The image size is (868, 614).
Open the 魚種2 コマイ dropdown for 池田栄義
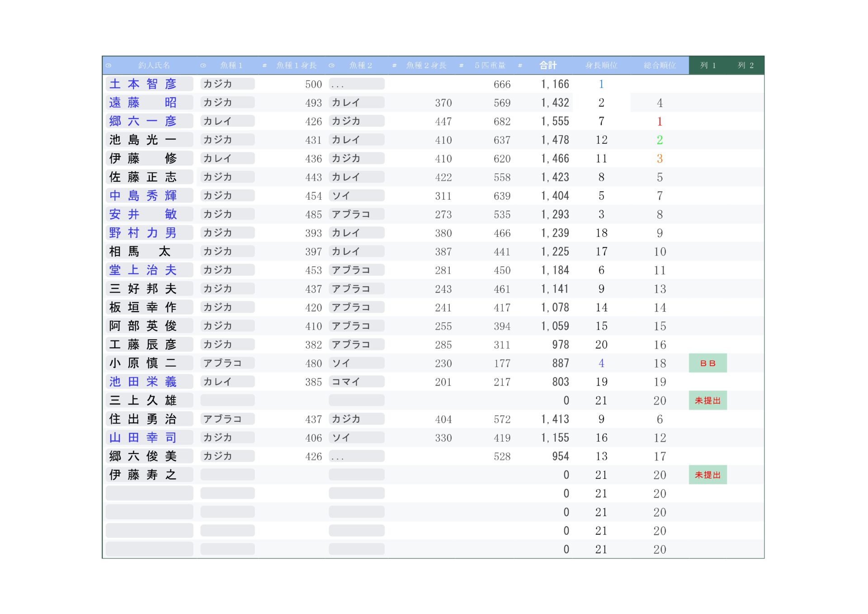point(356,382)
